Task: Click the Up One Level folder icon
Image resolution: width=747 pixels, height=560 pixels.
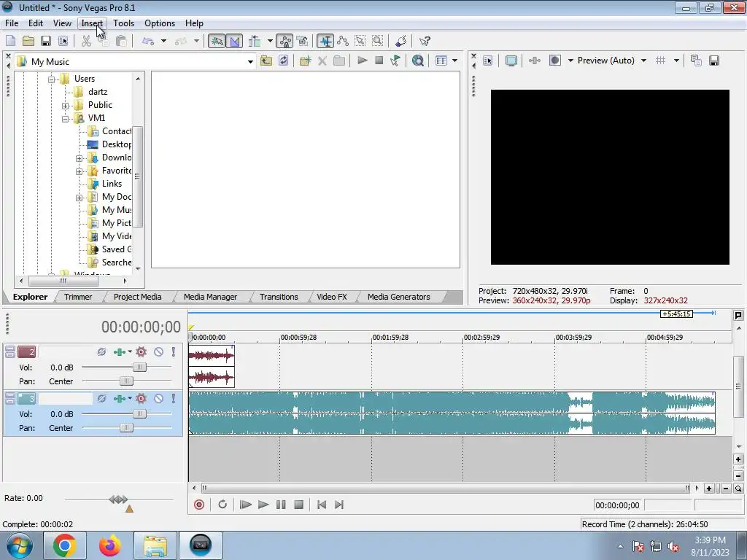Action: (x=266, y=61)
